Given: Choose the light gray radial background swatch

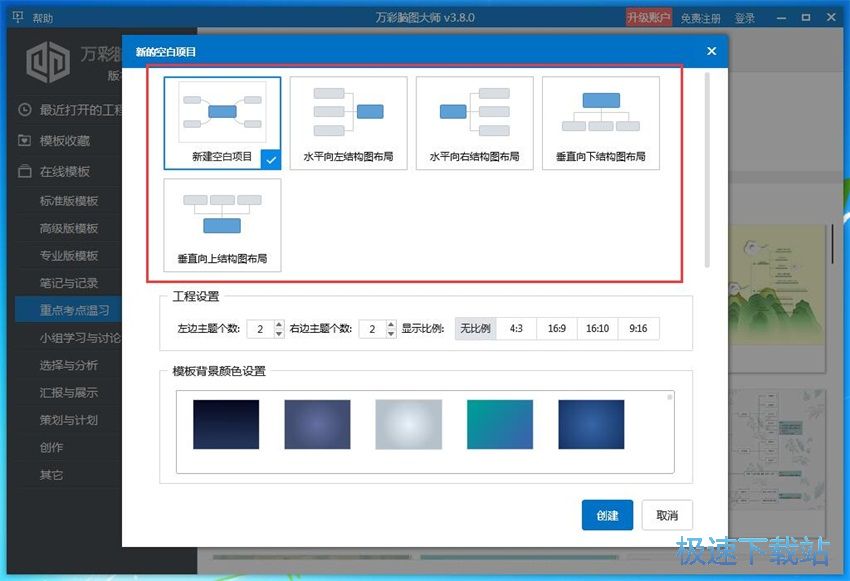Looking at the screenshot, I should pos(409,424).
